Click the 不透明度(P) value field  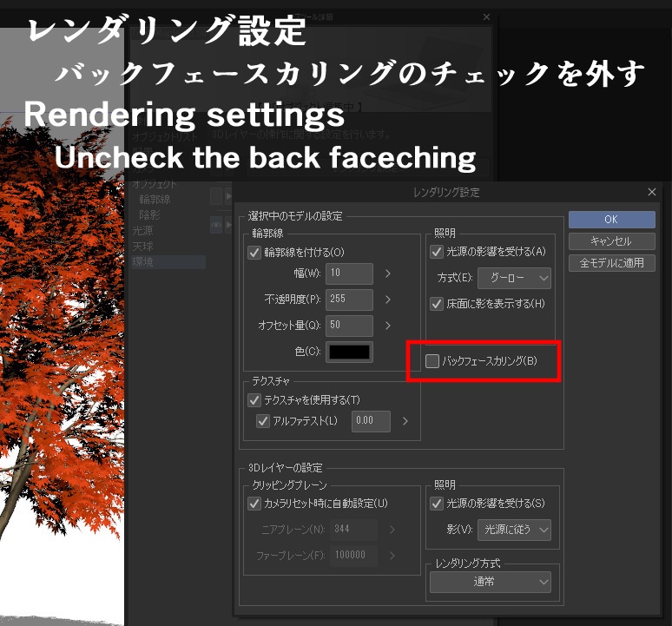coord(349,300)
